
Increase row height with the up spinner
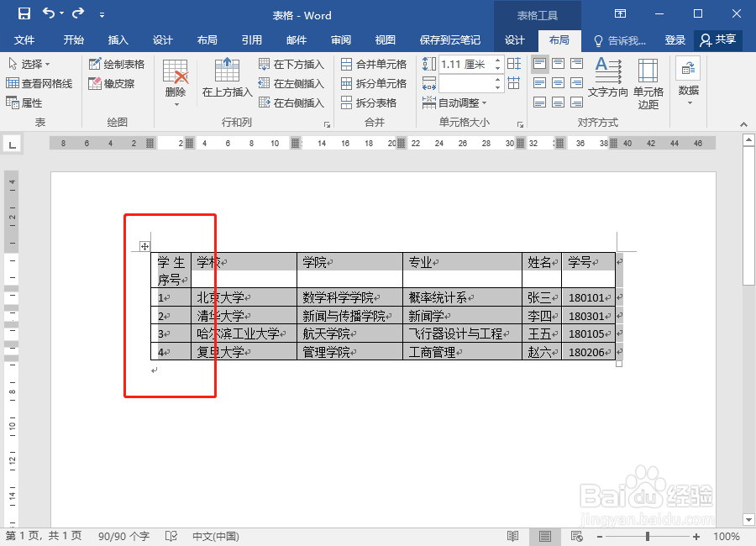(497, 60)
